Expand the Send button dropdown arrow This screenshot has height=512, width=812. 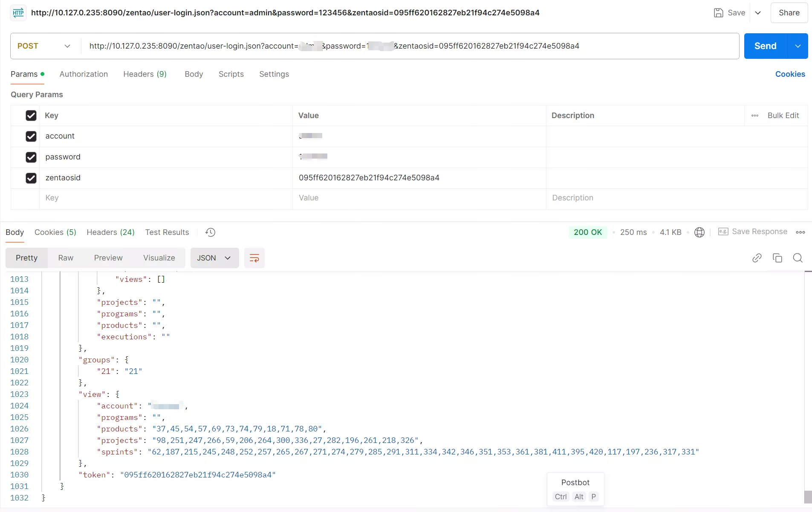coord(798,46)
